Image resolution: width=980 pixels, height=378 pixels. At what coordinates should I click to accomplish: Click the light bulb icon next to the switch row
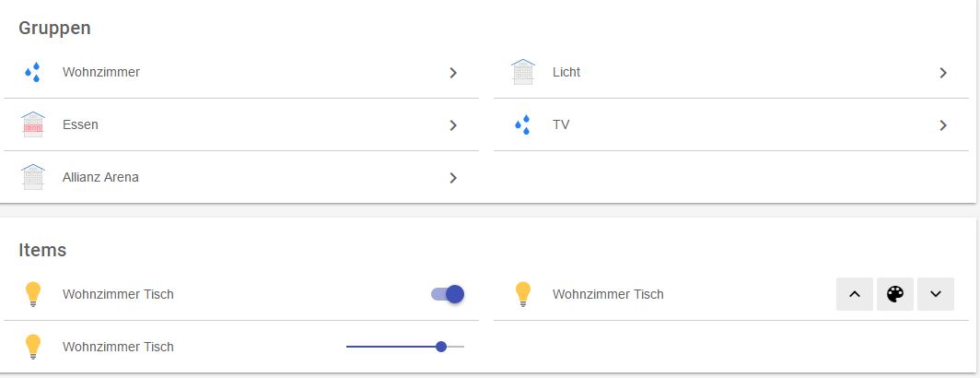[x=33, y=294]
